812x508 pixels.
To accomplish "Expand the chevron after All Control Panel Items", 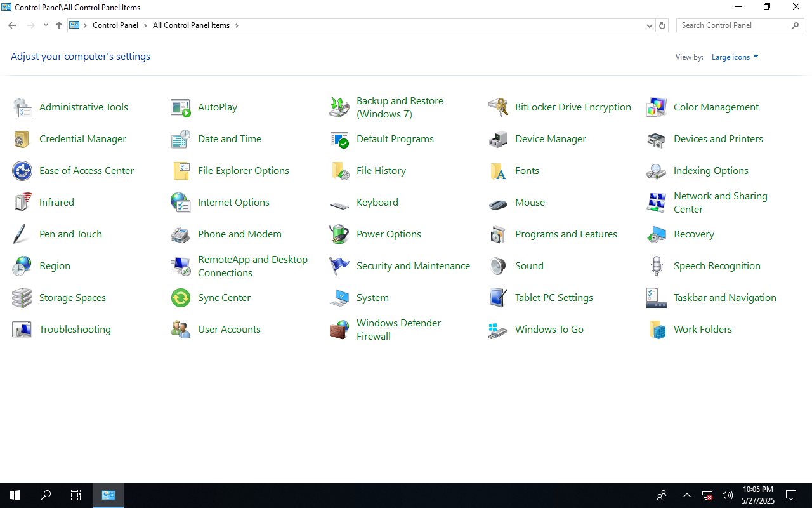I will [x=237, y=25].
